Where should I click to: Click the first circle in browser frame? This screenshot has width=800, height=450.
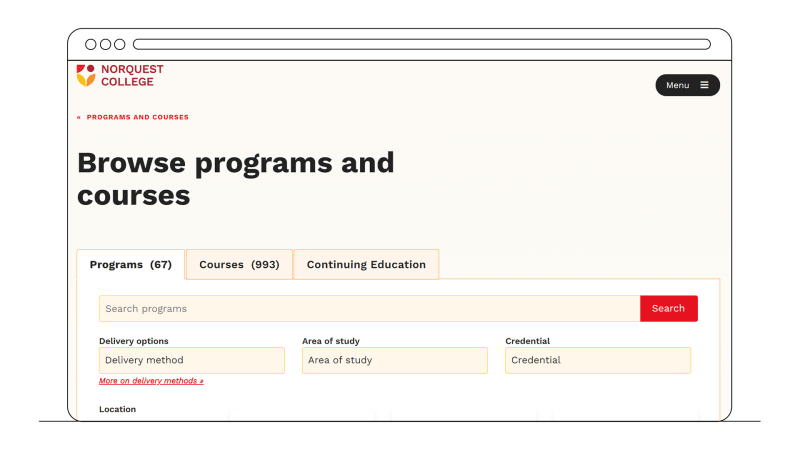91,44
